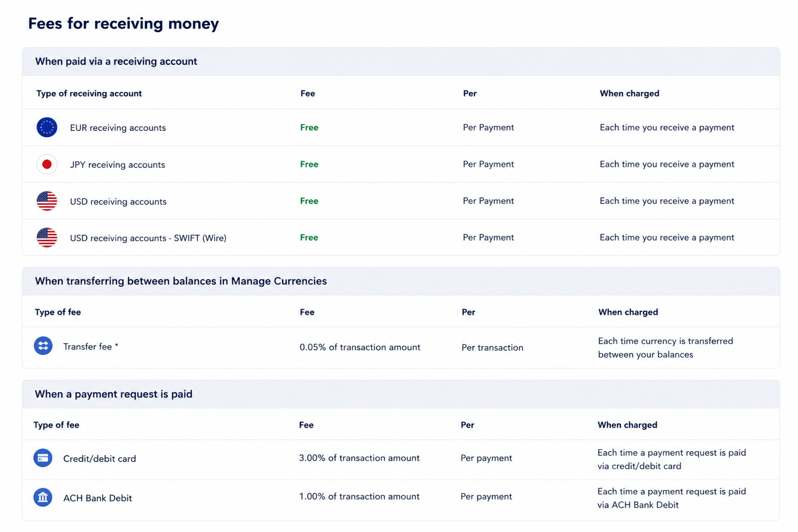Click 'Per Payment' in the EUR row
This screenshot has width=798, height=532.
coord(488,127)
